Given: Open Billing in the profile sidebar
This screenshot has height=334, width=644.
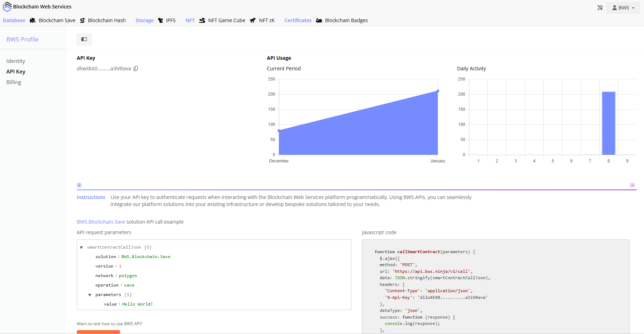Looking at the screenshot, I should tap(14, 82).
